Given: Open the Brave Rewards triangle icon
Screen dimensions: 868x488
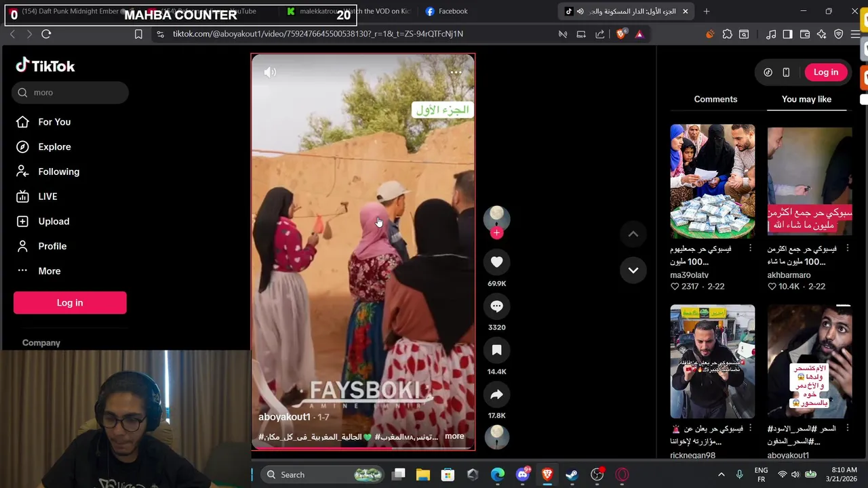Looking at the screenshot, I should (x=639, y=34).
